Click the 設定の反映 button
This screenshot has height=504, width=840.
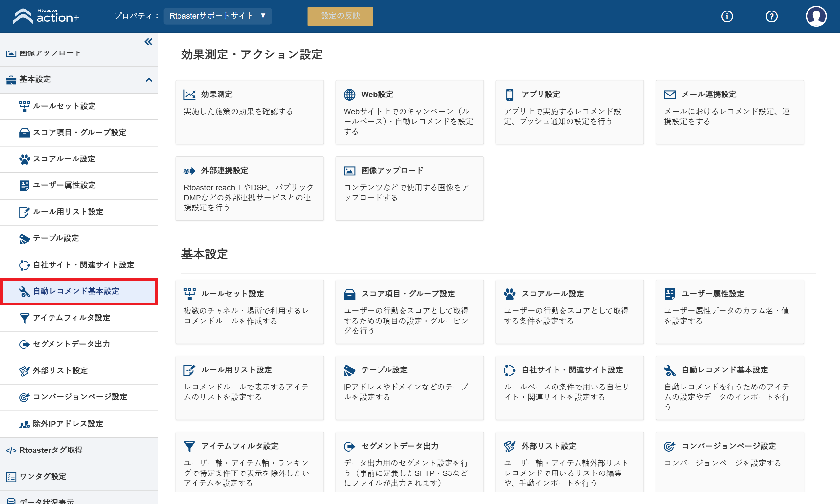340,16
